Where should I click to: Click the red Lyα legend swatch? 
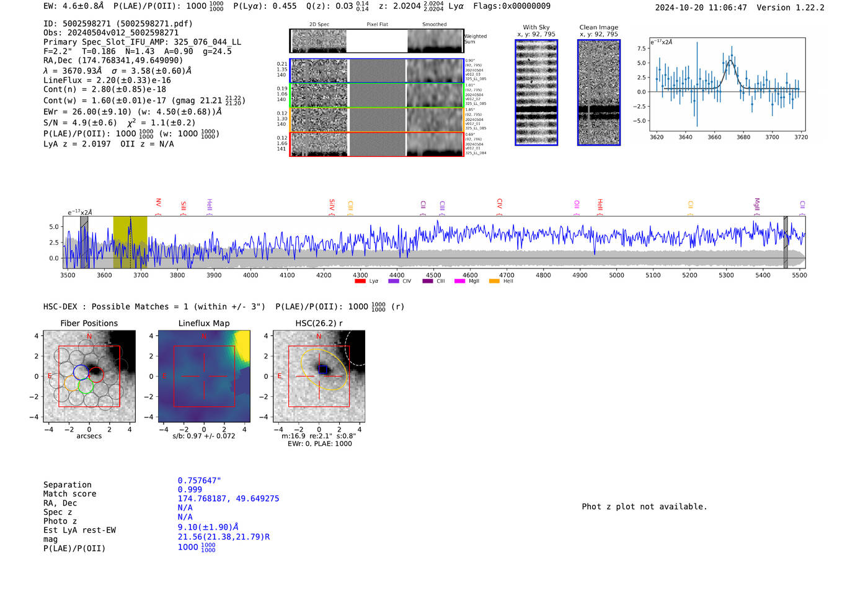[360, 282]
